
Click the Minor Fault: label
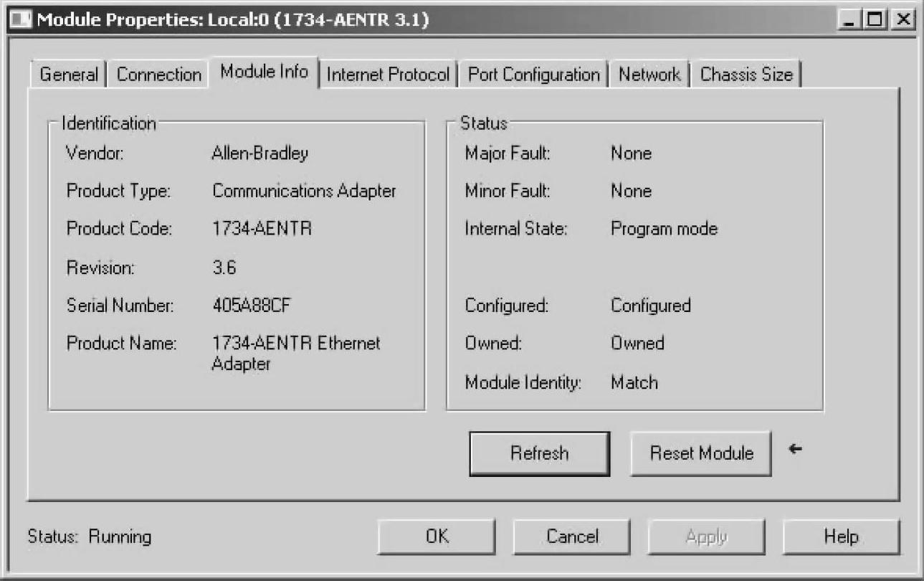[508, 192]
